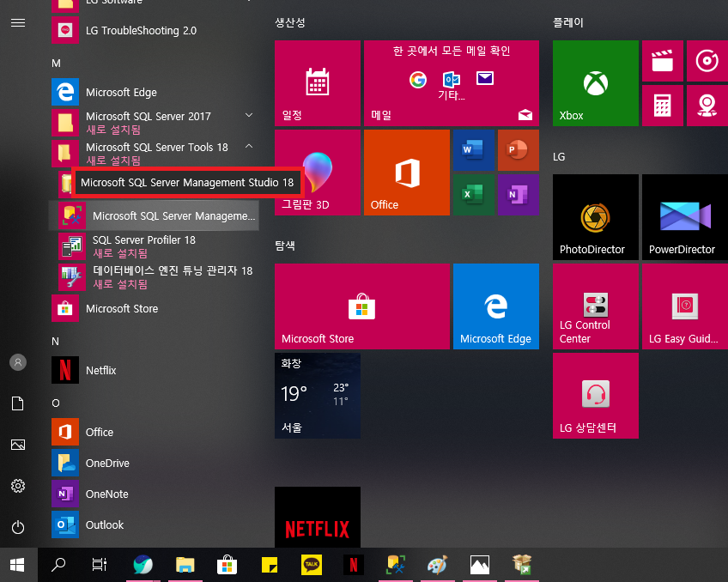Viewport: 728px width, 582px height.
Task: Open Calculator small tile
Action: coord(663,106)
